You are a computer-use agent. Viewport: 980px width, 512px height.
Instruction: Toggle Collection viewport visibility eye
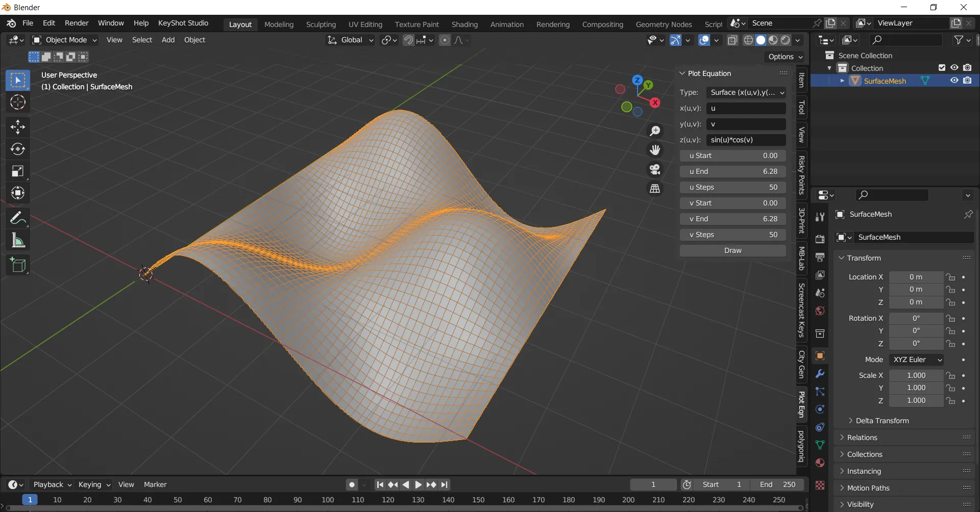click(x=954, y=68)
